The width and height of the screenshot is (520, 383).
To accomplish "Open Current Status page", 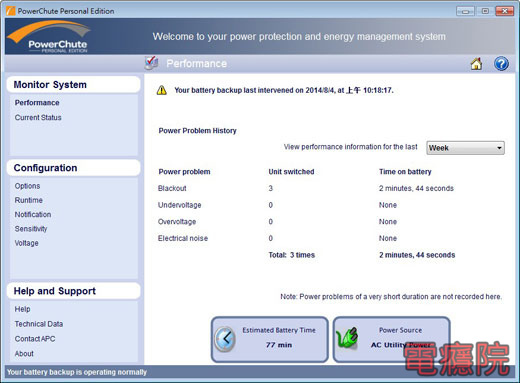I will click(38, 117).
